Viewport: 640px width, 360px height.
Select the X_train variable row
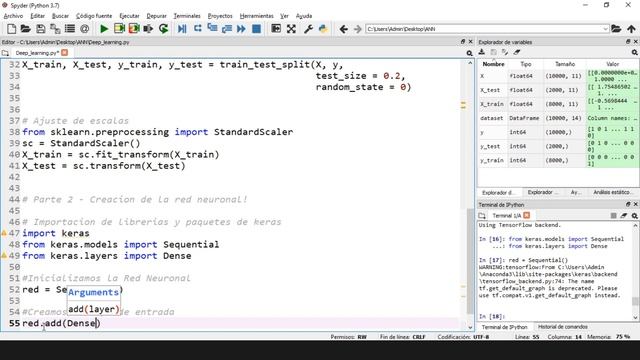(x=558, y=104)
